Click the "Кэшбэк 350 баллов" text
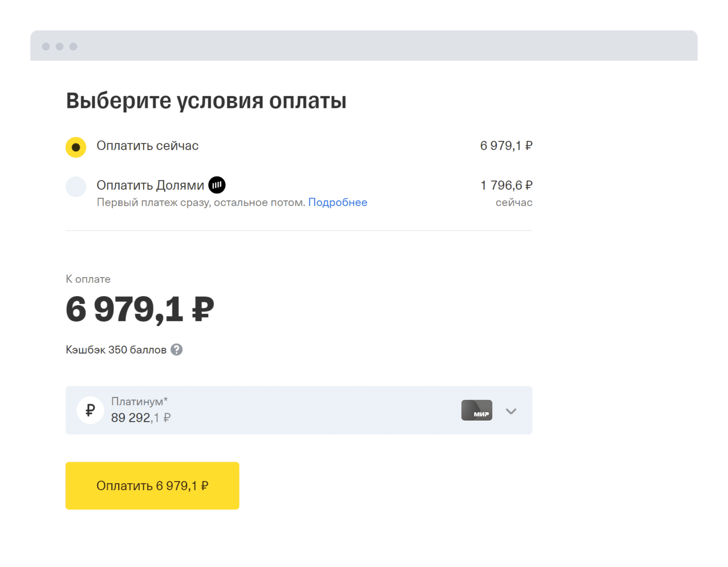 [x=116, y=350]
